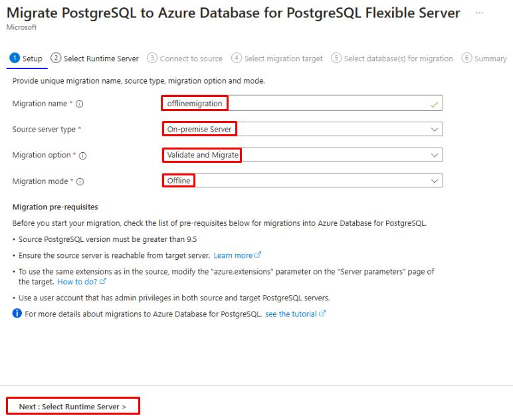Click the Migration name input field

coord(302,104)
